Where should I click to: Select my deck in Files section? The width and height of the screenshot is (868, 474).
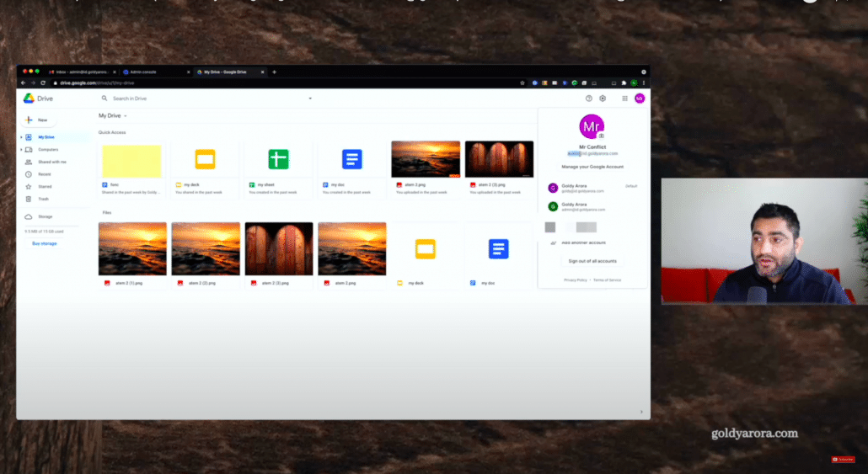pyautogui.click(x=425, y=255)
